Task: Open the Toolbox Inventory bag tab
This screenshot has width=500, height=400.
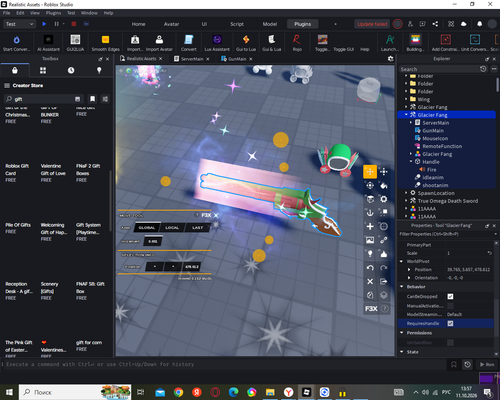Action: [x=15, y=70]
